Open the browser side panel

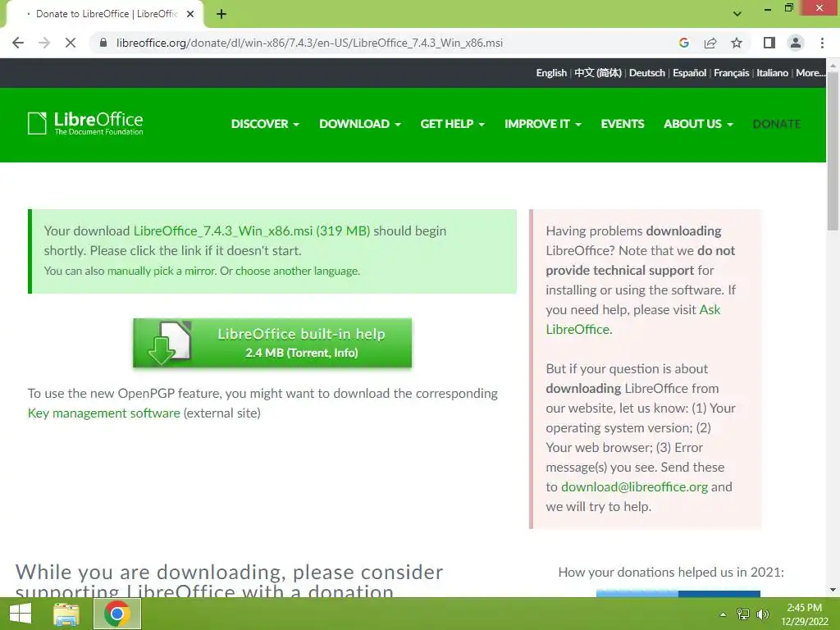(x=769, y=43)
